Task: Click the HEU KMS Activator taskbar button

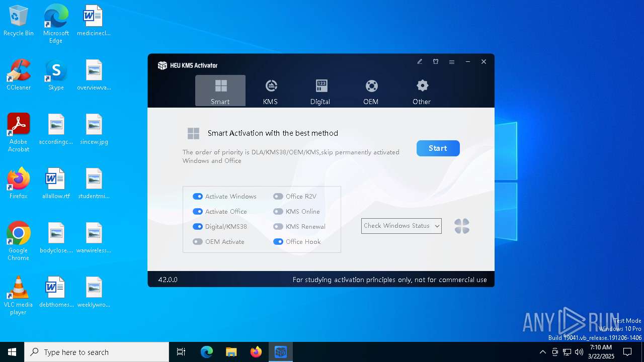Action: click(x=280, y=352)
